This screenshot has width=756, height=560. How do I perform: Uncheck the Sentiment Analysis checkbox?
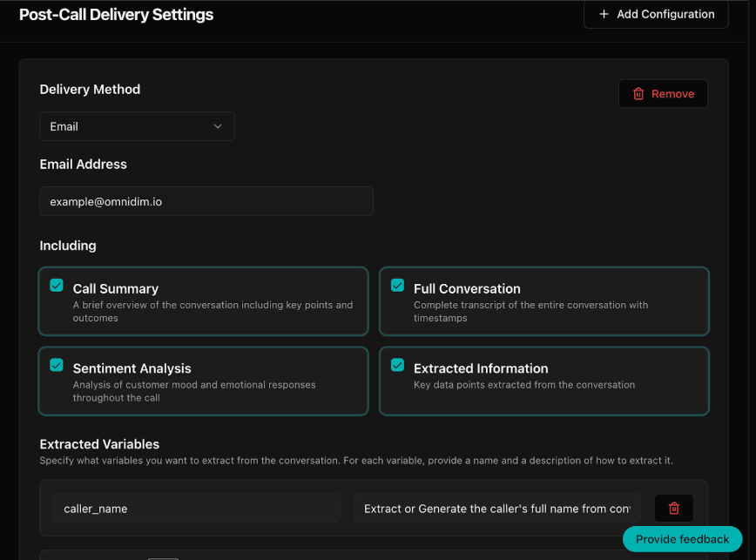[x=56, y=363]
